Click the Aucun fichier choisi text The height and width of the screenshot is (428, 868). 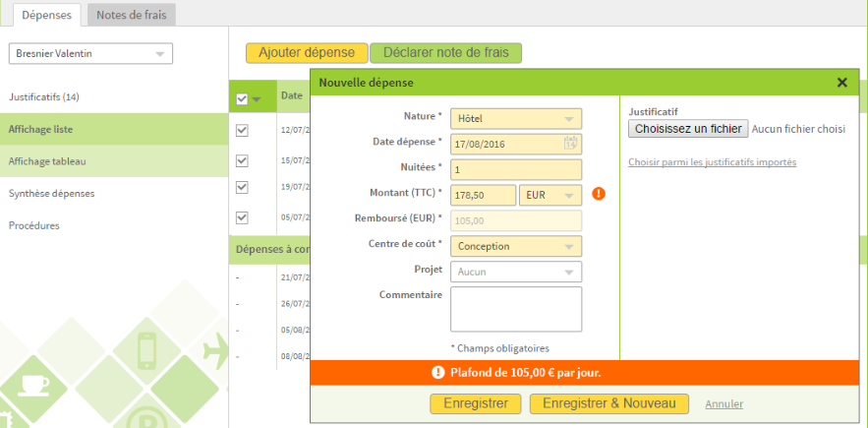[x=799, y=129]
